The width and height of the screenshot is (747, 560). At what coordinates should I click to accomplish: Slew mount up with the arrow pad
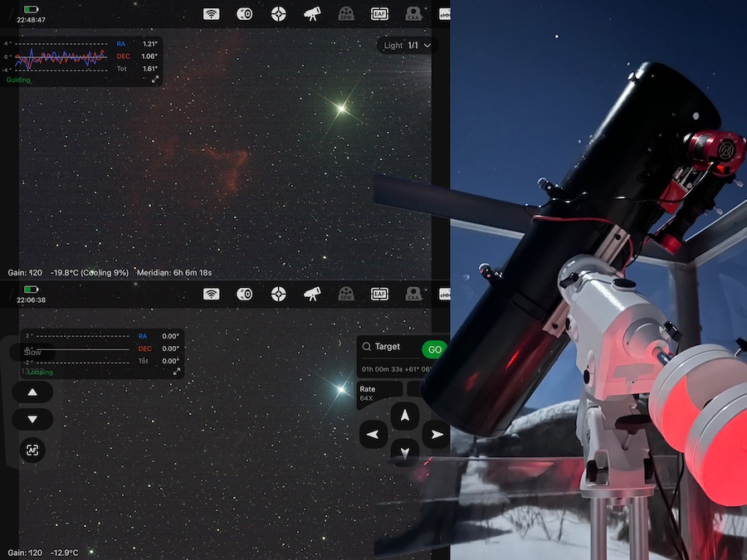coord(404,416)
